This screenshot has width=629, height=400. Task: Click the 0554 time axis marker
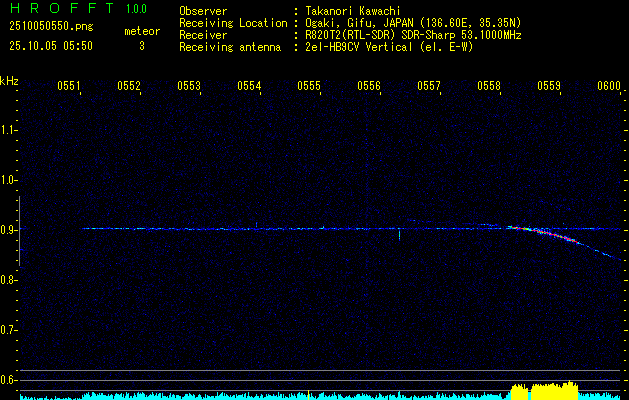(249, 86)
